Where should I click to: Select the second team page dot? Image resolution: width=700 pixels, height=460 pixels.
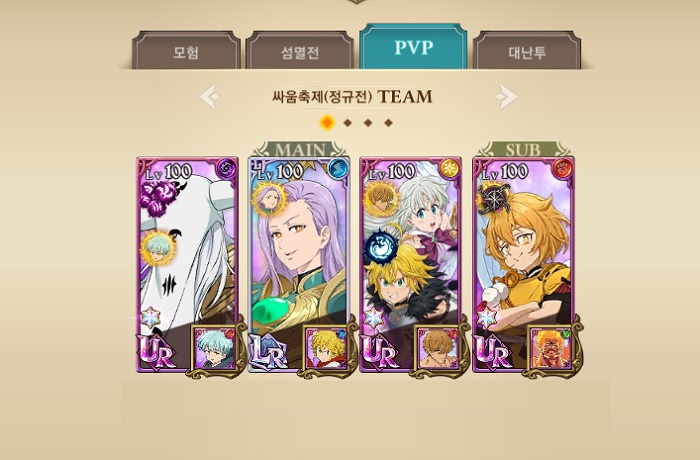click(x=348, y=123)
